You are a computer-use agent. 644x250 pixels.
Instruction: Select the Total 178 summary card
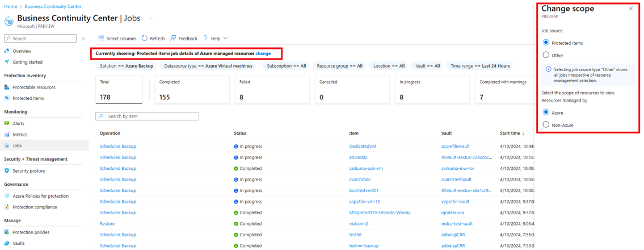[x=119, y=90]
